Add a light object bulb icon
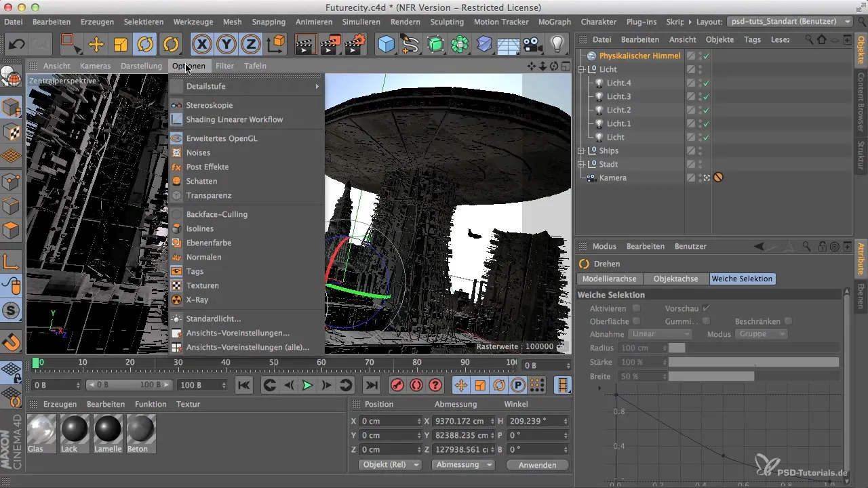The width and height of the screenshot is (868, 488). pos(557,45)
